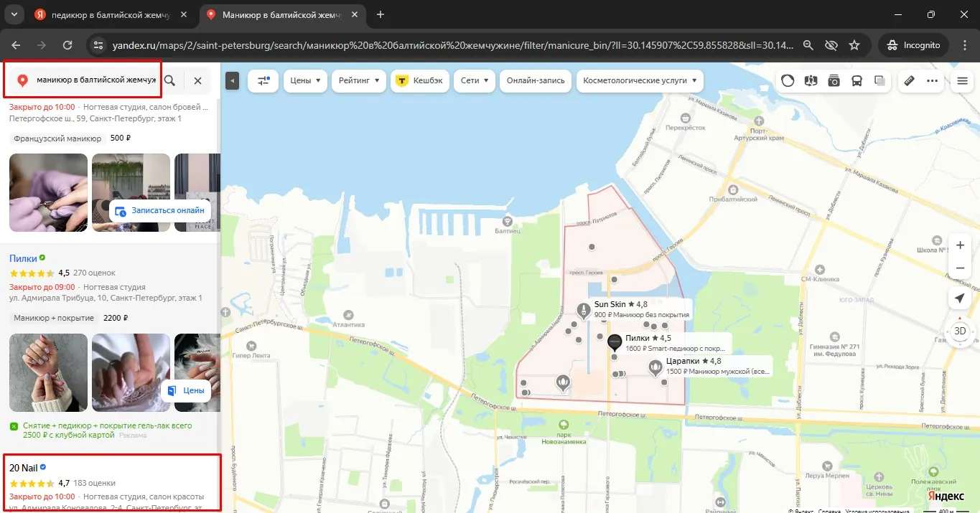
Task: Open the hamburger main menu
Action: coord(963,81)
